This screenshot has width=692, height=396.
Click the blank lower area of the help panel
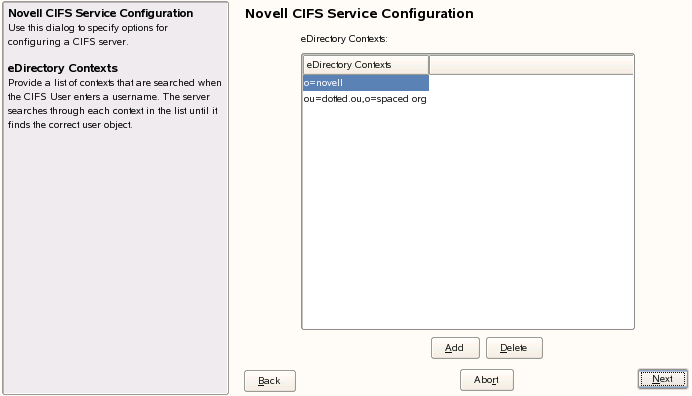(115, 260)
